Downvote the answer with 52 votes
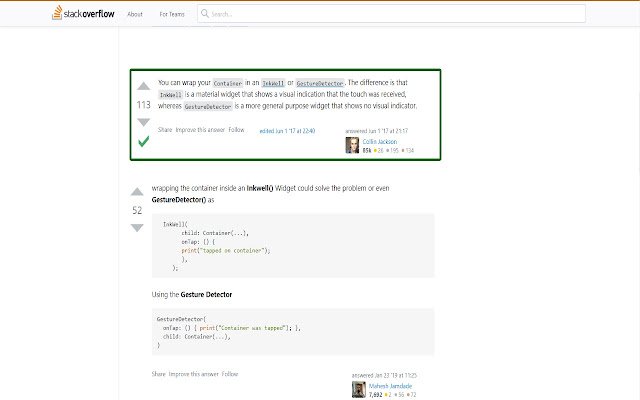This screenshot has width=640, height=400. tap(137, 228)
